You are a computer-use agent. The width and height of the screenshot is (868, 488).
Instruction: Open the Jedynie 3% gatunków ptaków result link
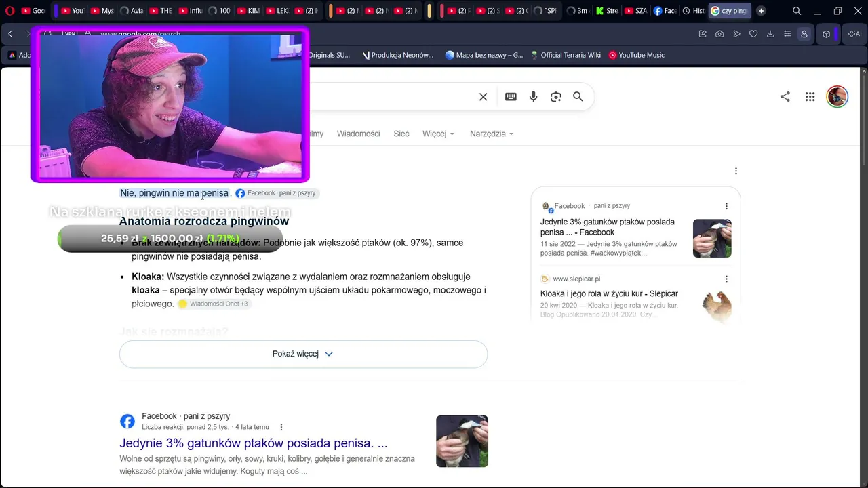pyautogui.click(x=254, y=443)
